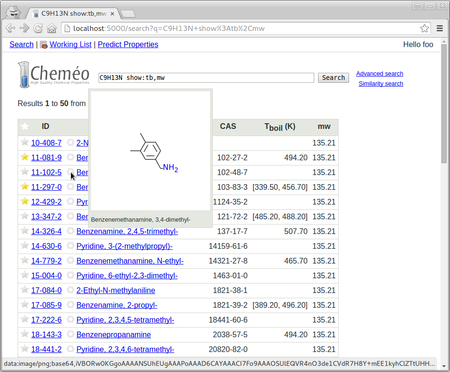Click the CAS column header

pos(228,126)
